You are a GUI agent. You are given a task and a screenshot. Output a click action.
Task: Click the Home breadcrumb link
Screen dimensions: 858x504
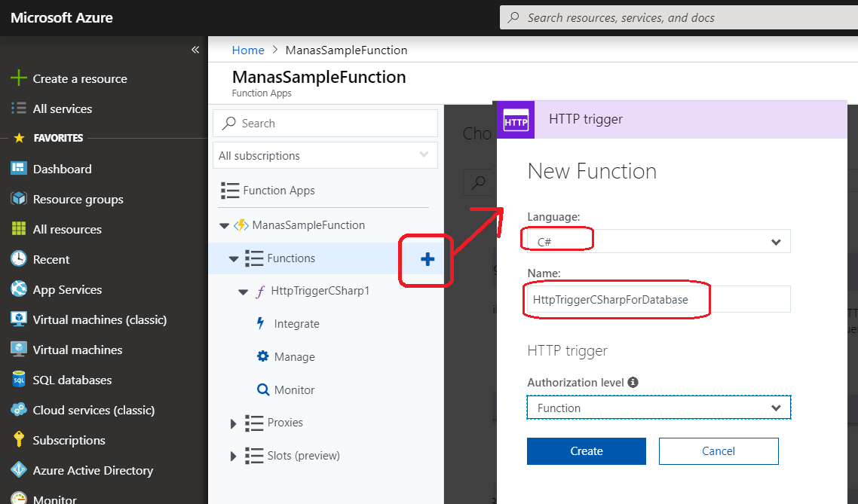(x=248, y=50)
